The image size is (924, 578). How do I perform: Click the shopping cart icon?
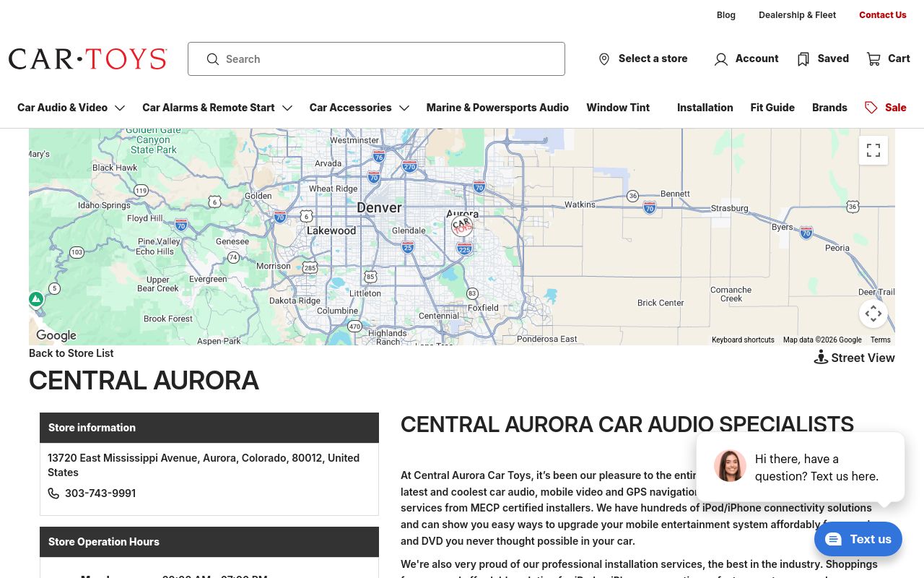pos(873,59)
